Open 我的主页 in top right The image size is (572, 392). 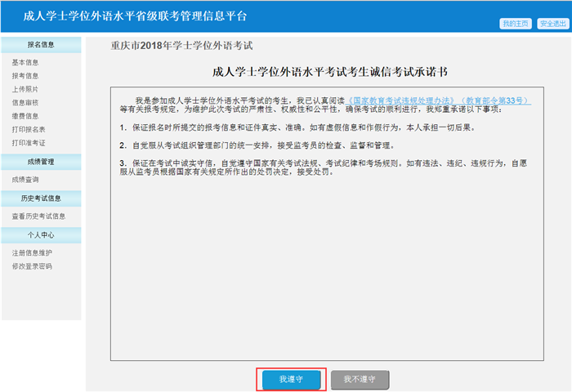pyautogui.click(x=516, y=24)
